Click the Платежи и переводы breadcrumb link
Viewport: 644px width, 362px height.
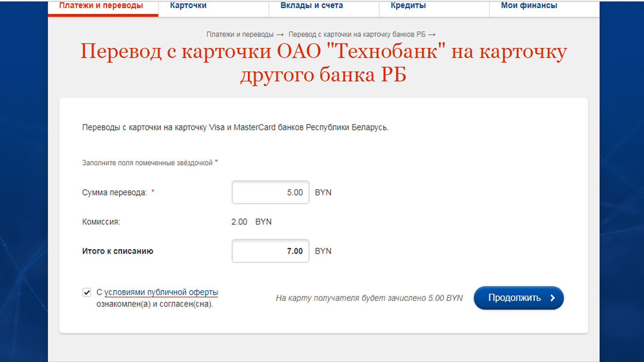[x=240, y=34]
